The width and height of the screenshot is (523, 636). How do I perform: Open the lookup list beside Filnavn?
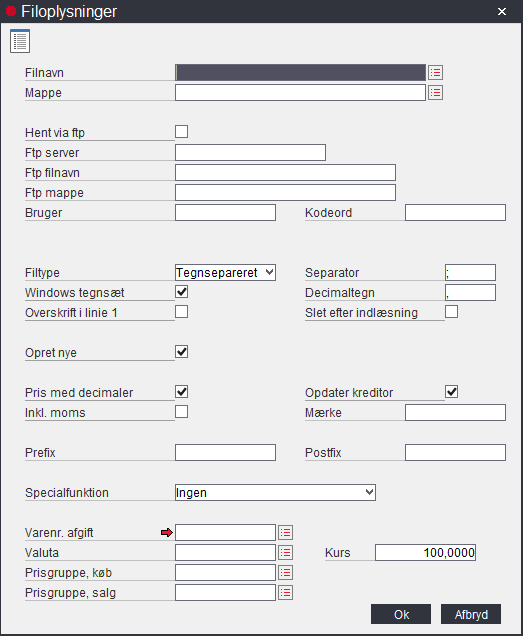tap(435, 73)
